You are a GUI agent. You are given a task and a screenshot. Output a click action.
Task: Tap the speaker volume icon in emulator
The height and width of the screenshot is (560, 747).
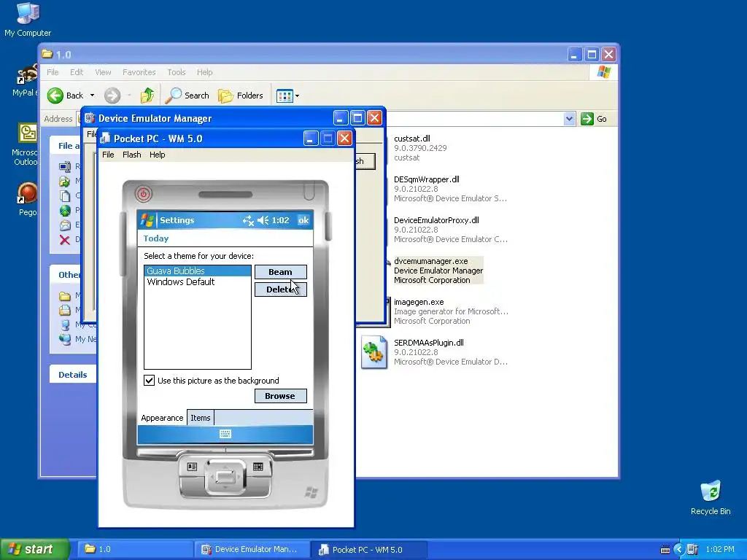263,220
